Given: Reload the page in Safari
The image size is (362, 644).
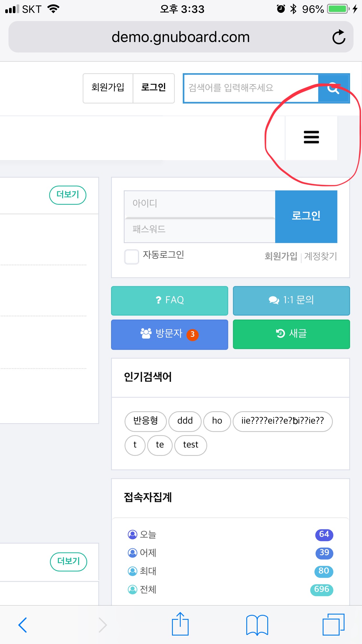Looking at the screenshot, I should [x=339, y=37].
